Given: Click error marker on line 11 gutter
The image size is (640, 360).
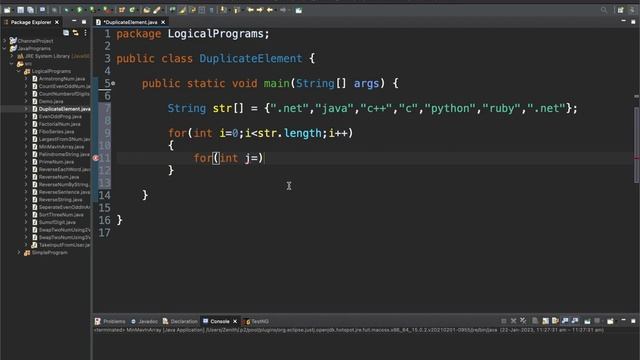Looking at the screenshot, I should click(x=96, y=158).
